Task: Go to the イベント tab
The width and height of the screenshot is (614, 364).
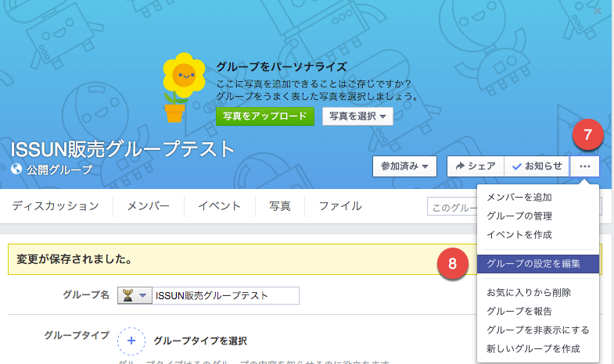Action: pos(219,206)
